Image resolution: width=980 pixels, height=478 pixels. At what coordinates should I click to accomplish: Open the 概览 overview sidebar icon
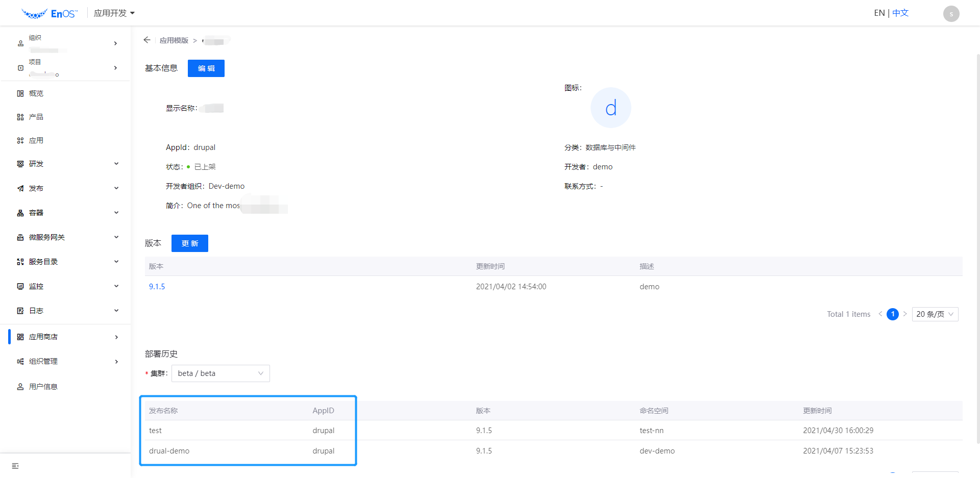point(20,93)
